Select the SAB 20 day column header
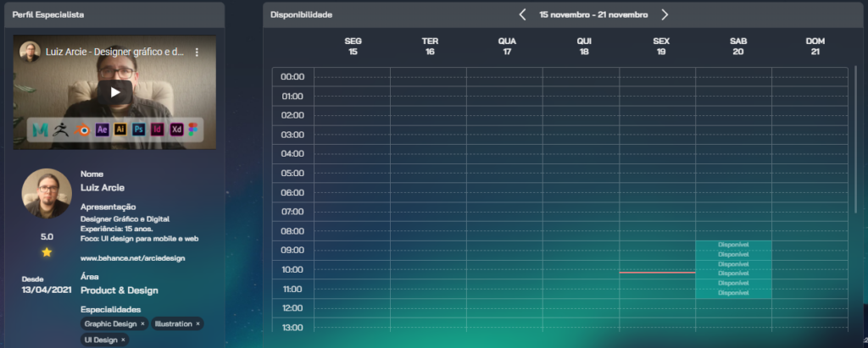 click(x=737, y=46)
